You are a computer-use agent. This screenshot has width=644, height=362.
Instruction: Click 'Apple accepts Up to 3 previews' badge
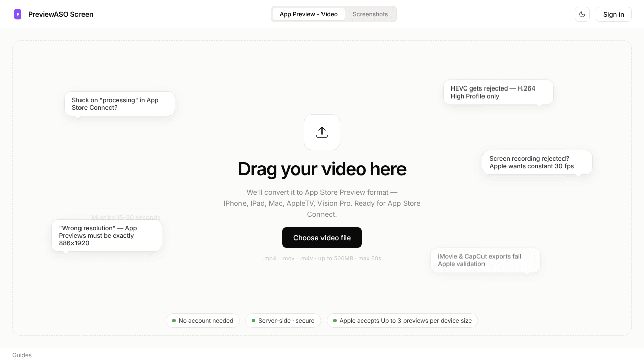403,321
